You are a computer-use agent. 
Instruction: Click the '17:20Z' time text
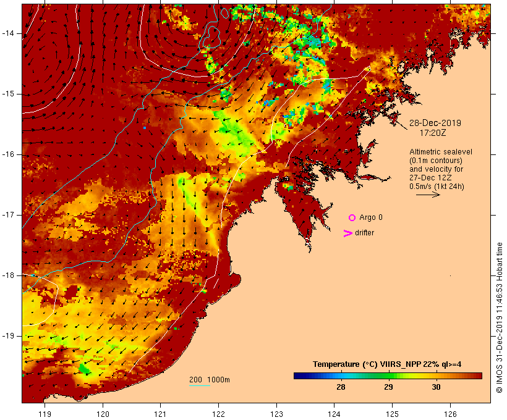point(433,133)
